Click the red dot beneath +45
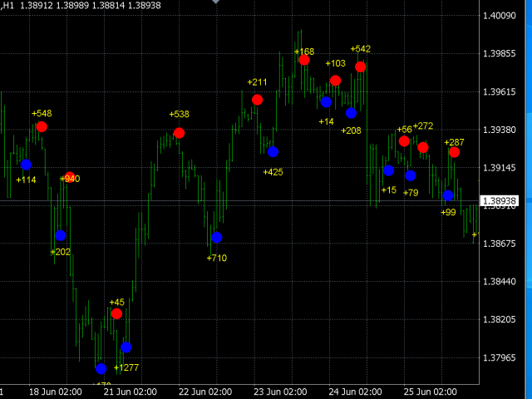Image resolution: width=532 pixels, height=399 pixels. [116, 313]
